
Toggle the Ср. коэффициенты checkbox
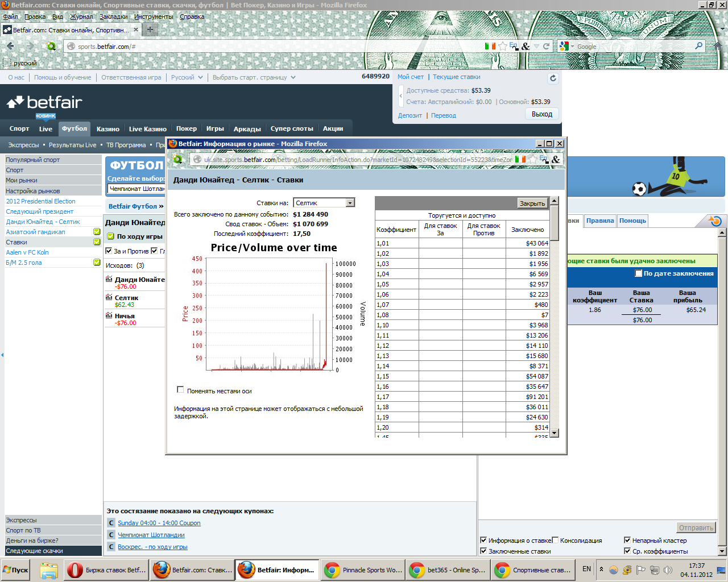pos(627,551)
